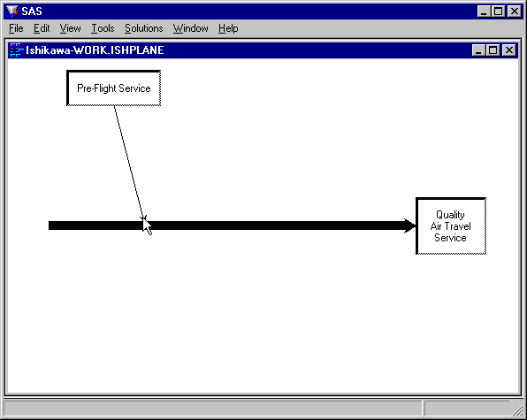The width and height of the screenshot is (527, 420).
Task: Open the Window menu
Action: [x=190, y=28]
